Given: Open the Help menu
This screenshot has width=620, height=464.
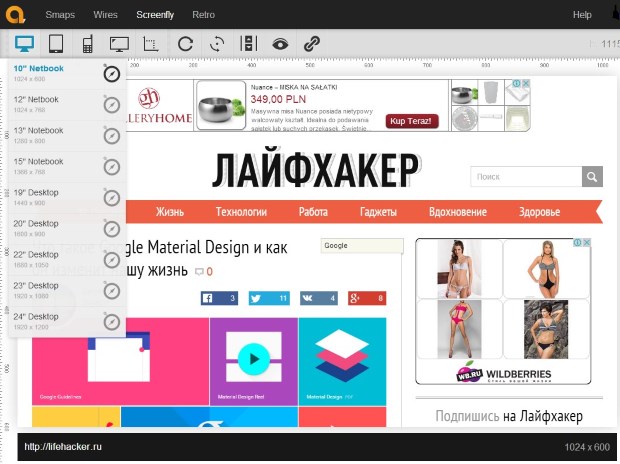Looking at the screenshot, I should pyautogui.click(x=582, y=15).
